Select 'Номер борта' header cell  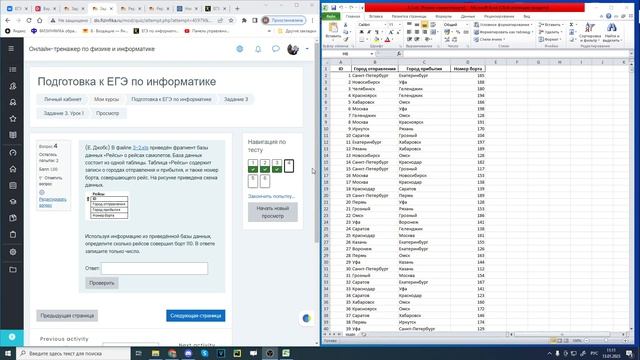coord(468,69)
